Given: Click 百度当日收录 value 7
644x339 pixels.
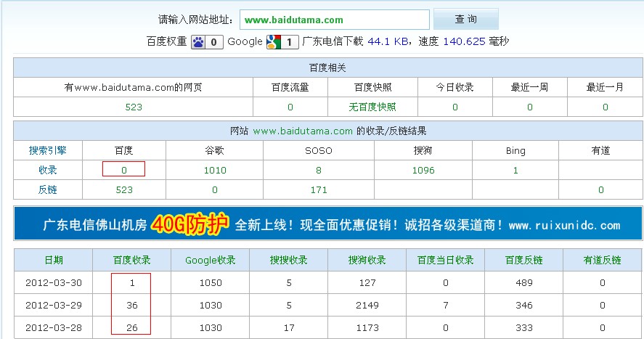Looking at the screenshot, I should click(x=446, y=306).
